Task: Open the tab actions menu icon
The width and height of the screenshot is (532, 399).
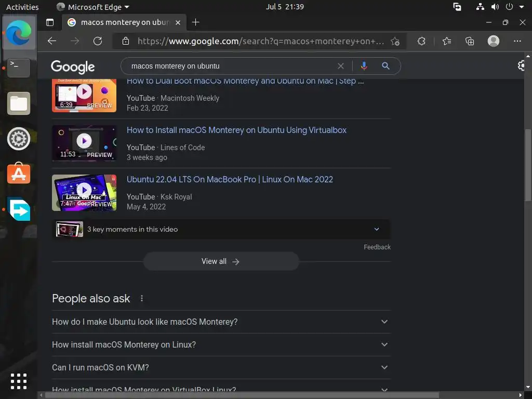Action: (x=50, y=22)
